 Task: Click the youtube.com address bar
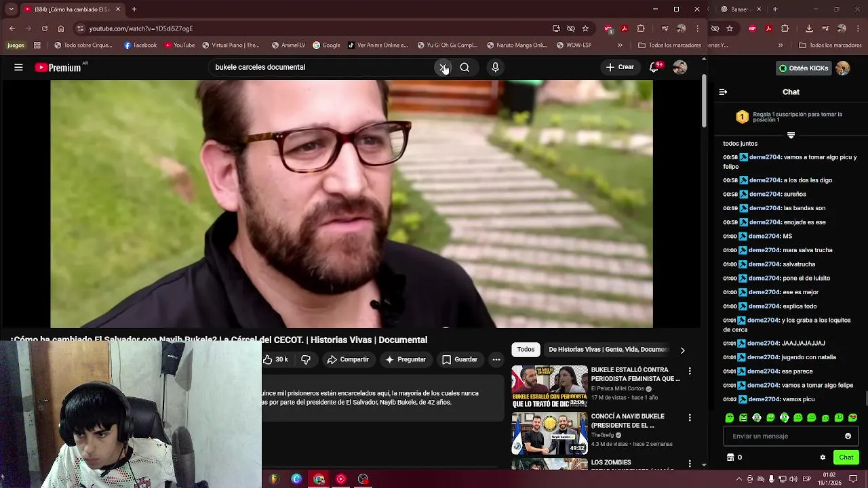(312, 28)
